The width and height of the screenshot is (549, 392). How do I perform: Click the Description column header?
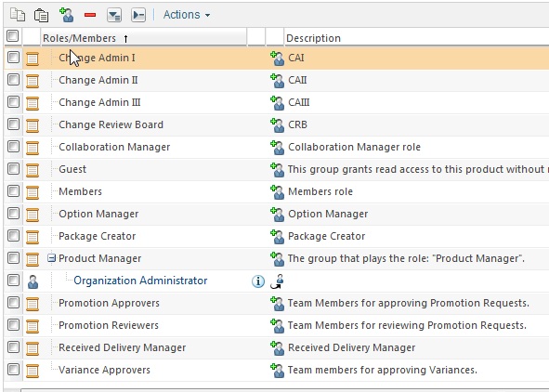pyautogui.click(x=313, y=38)
